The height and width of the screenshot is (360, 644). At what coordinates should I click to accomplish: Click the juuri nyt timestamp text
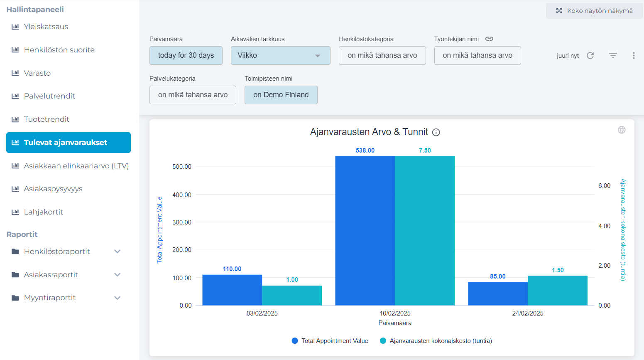pos(568,56)
